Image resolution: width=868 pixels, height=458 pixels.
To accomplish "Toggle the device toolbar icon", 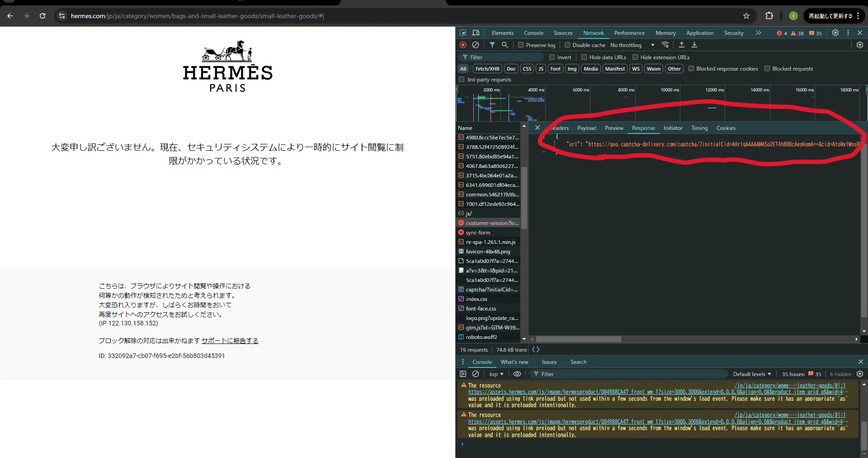I will coord(476,33).
